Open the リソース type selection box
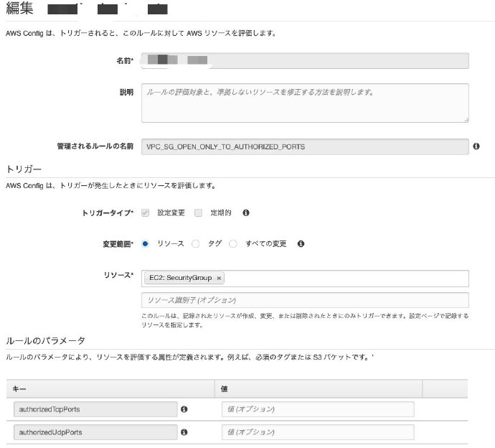The width and height of the screenshot is (495, 448). click(x=305, y=279)
